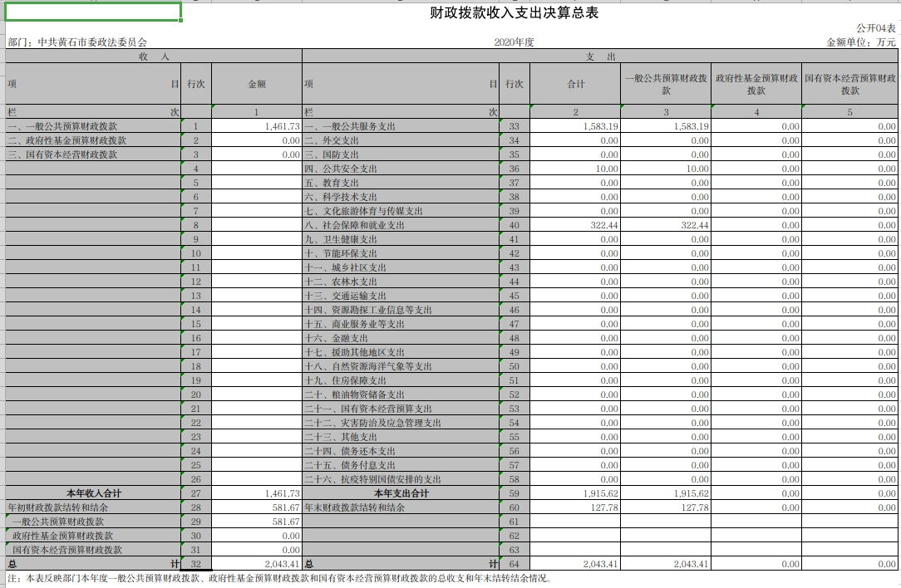
Task: Select the 2020年度 cell
Action: pyautogui.click(x=514, y=42)
